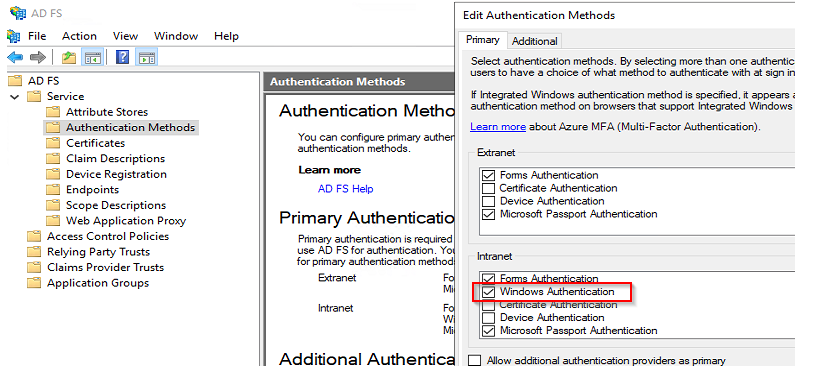Select Endpoints in the Service tree
Viewport: 832px width, 383px height.
92,190
